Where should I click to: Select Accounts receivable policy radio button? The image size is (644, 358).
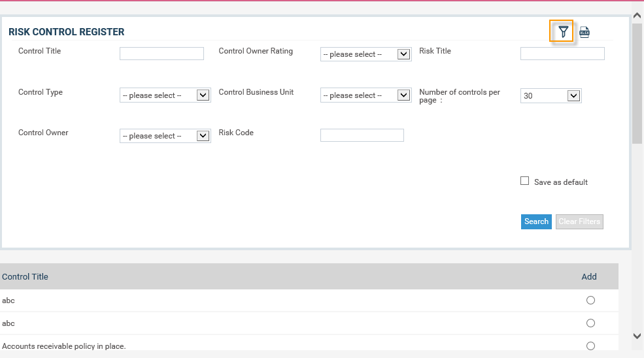(590, 346)
